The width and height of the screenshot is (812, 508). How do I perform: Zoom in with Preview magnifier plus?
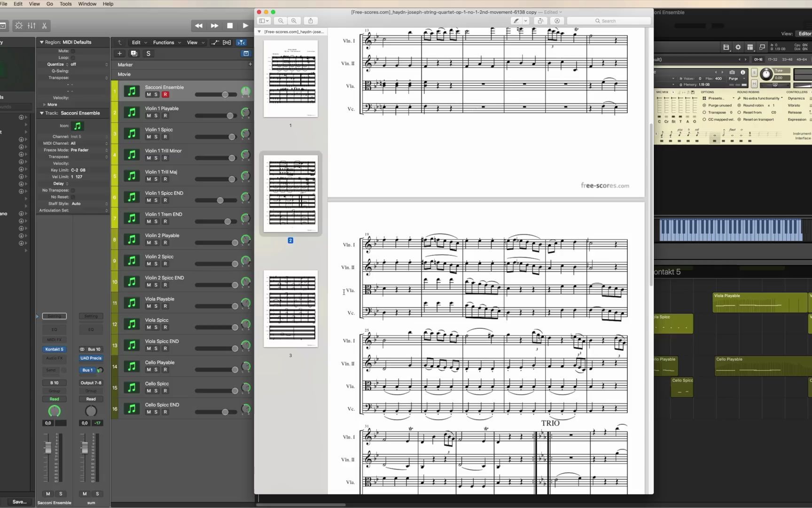pos(294,21)
